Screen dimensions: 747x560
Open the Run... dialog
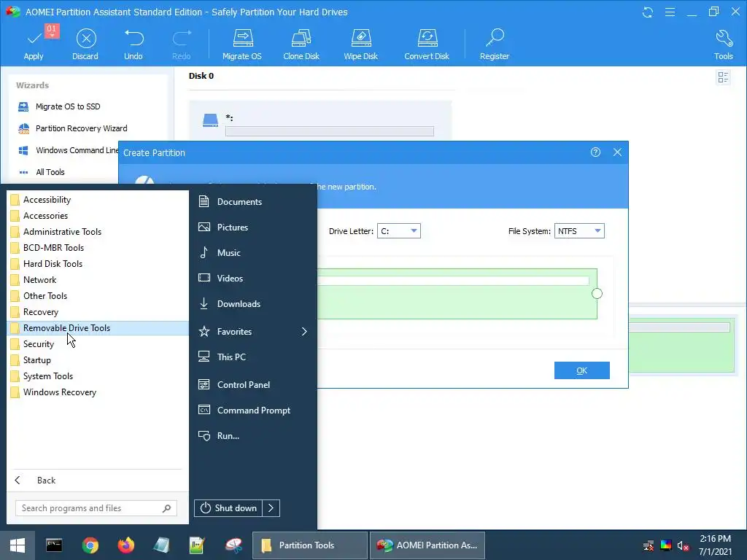click(x=253, y=436)
